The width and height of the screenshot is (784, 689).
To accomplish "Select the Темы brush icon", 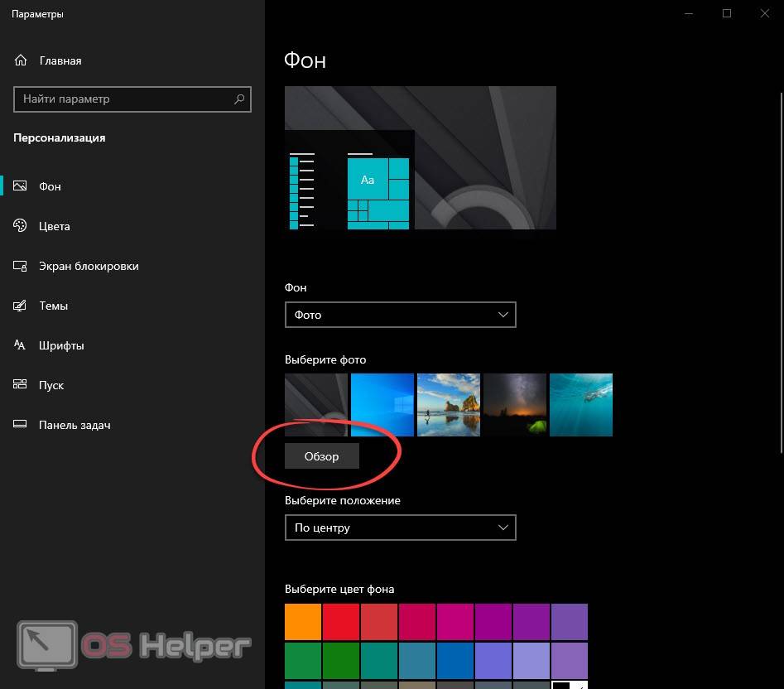I will (21, 306).
